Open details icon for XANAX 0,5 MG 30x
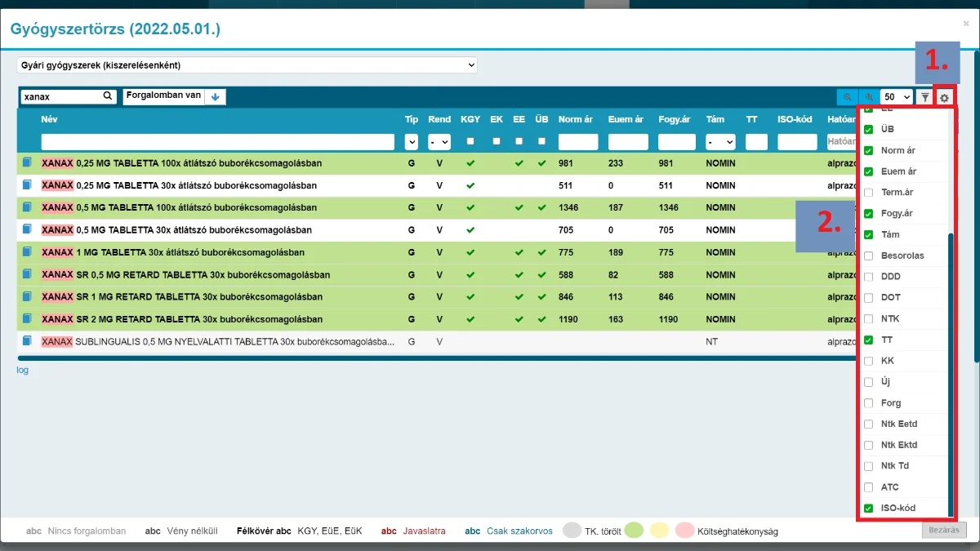Image resolution: width=980 pixels, height=551 pixels. (27, 230)
